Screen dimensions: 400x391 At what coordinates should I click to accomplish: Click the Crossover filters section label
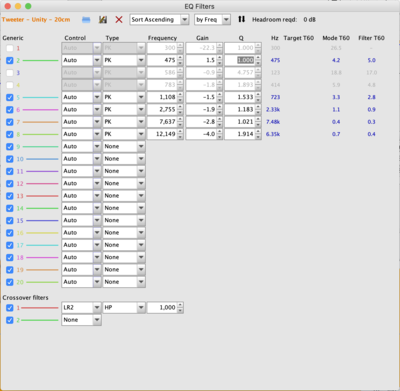25,298
